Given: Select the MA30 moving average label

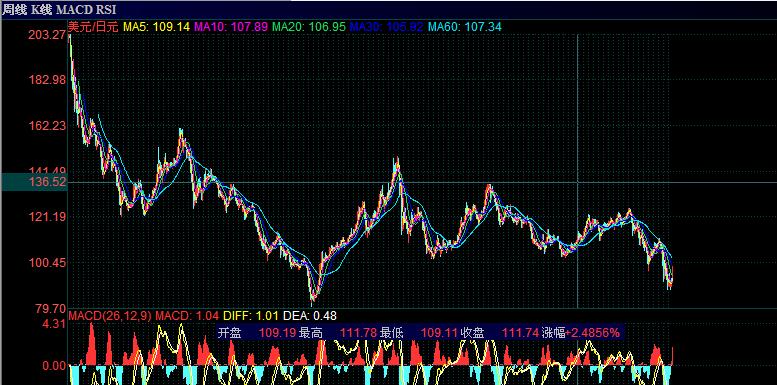Looking at the screenshot, I should point(386,27).
